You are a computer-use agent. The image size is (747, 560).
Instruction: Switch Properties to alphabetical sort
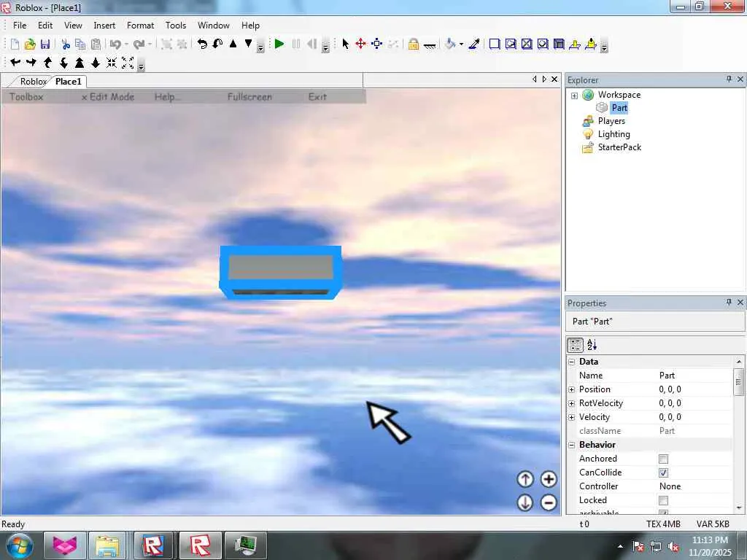coord(592,345)
